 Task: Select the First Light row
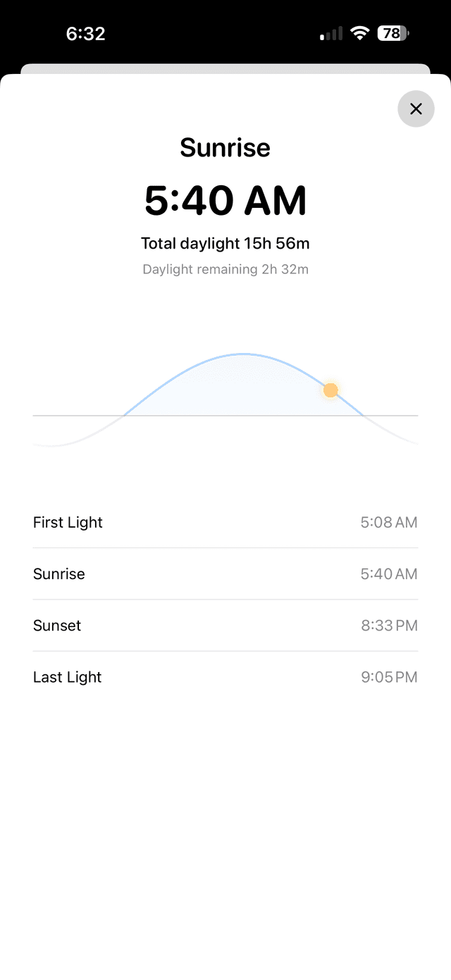pos(225,522)
